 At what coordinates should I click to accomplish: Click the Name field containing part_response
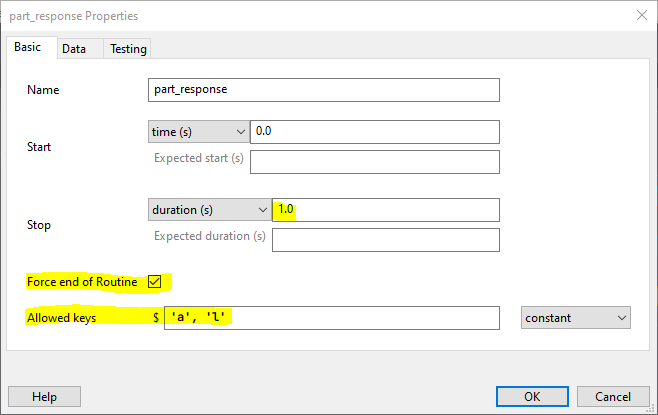coord(323,90)
